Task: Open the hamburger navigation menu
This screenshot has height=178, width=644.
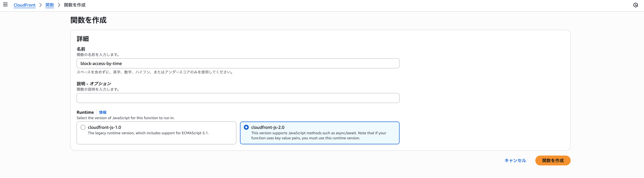Action: pos(5,4)
